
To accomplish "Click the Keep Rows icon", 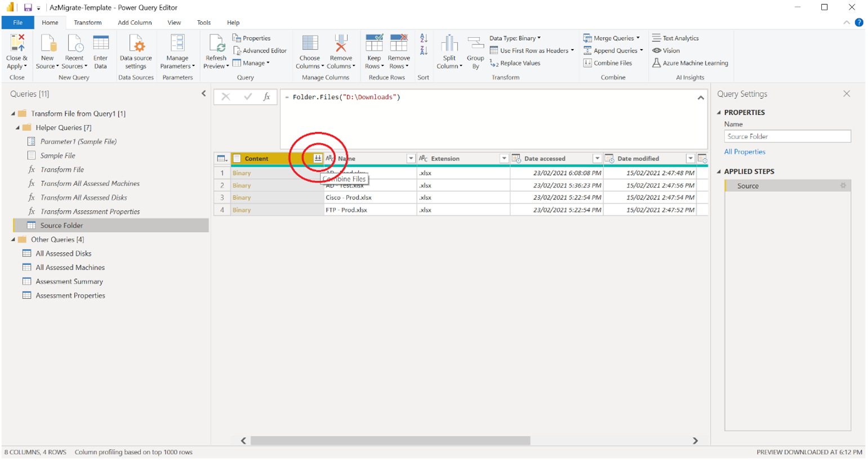I will tap(374, 43).
